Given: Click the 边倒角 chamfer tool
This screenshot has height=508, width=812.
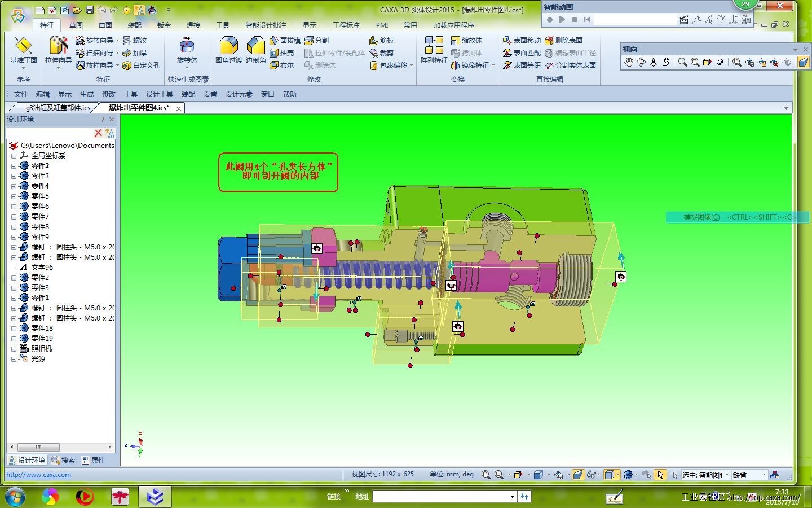Looking at the screenshot, I should (255, 50).
